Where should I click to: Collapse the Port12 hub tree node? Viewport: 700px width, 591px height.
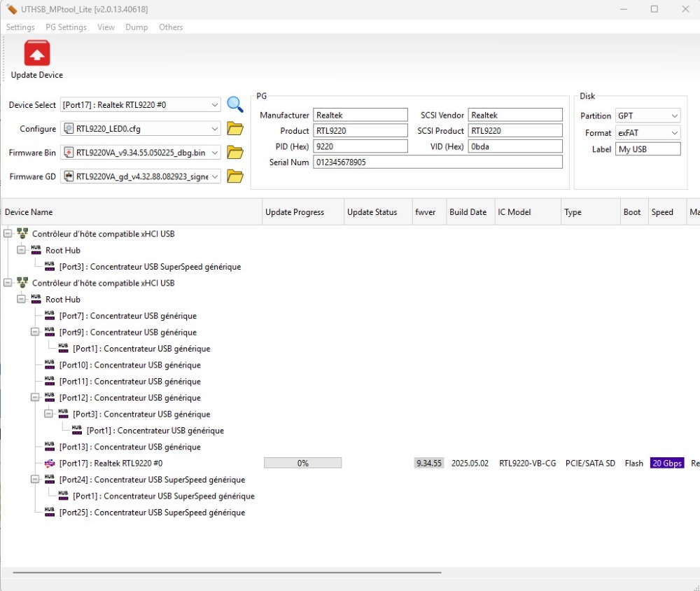click(35, 398)
